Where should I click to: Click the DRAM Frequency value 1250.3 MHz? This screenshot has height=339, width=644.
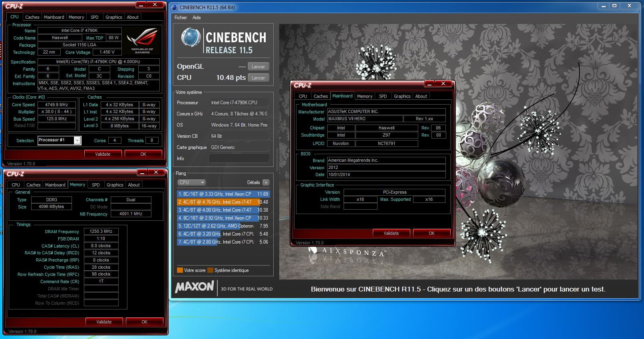coord(101,232)
